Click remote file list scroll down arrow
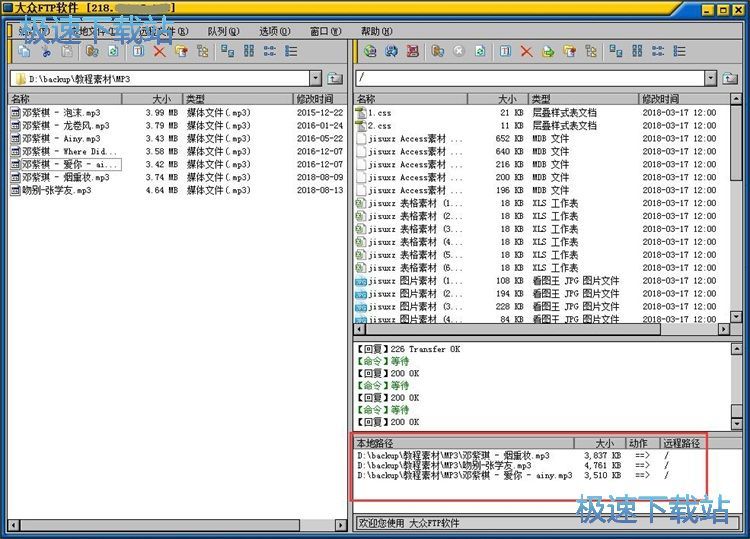 (x=737, y=316)
